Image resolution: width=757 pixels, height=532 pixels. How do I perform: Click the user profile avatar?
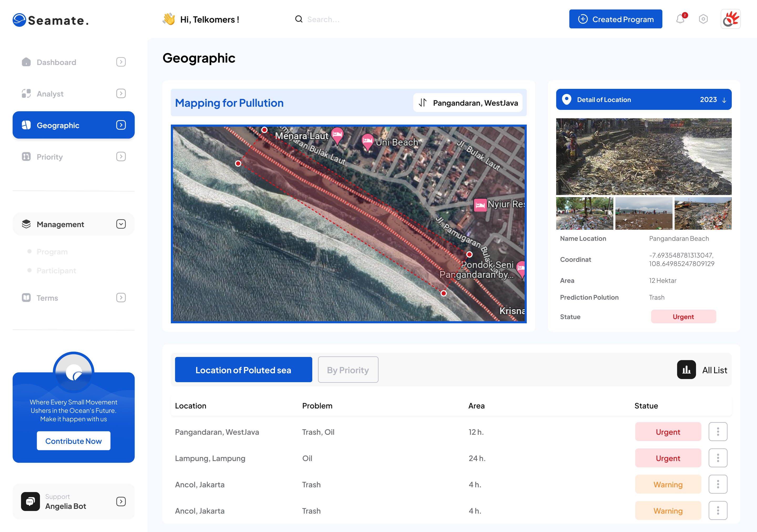[x=730, y=19]
